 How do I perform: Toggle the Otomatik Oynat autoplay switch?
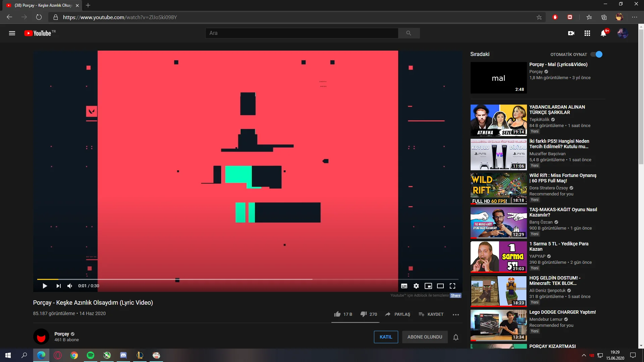point(596,54)
